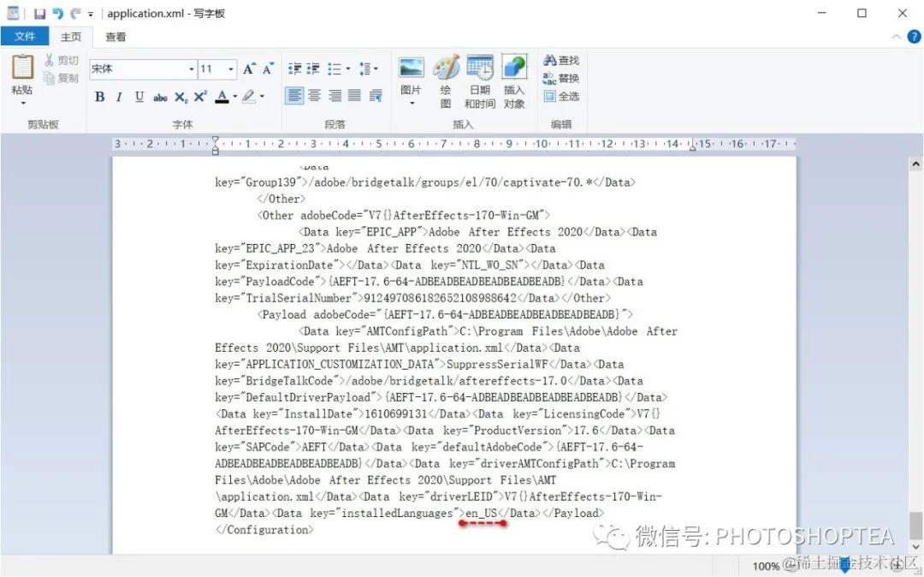Click the TrialSerialNumber value 912497086182652108988642
Image resolution: width=924 pixels, height=577 pixels.
pyautogui.click(x=441, y=298)
